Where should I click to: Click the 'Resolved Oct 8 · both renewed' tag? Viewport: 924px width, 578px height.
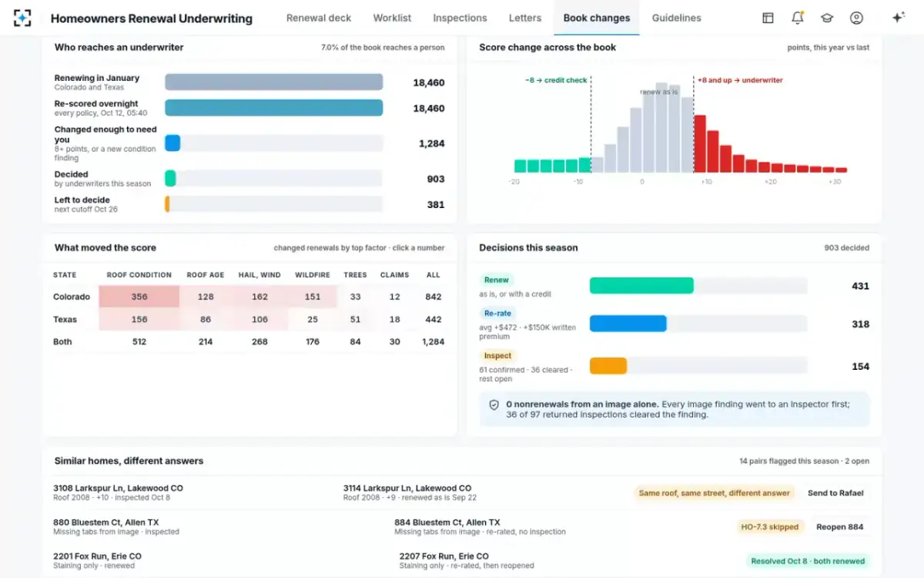click(808, 561)
